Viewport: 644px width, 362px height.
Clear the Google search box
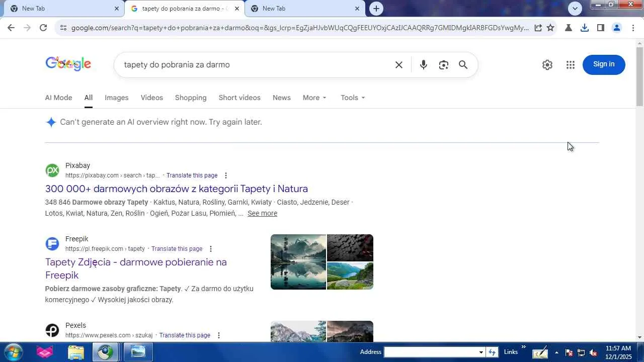[399, 65]
